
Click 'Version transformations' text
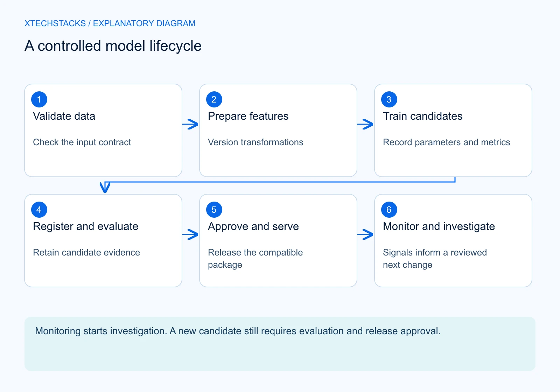(255, 142)
